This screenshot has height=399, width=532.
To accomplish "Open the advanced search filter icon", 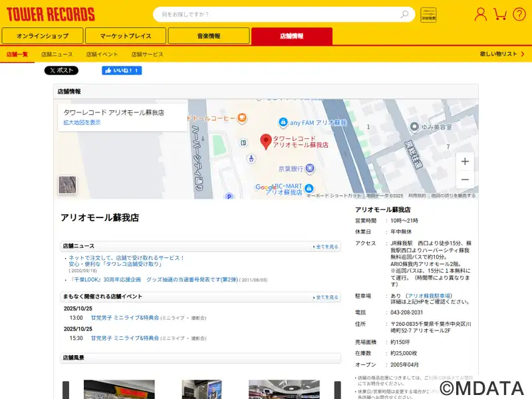I will pyautogui.click(x=428, y=15).
